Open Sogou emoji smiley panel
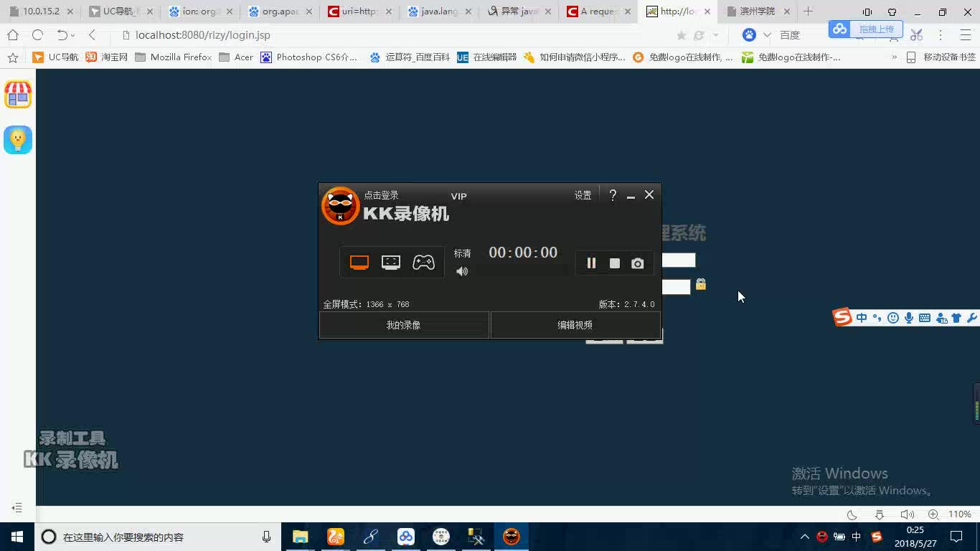Viewport: 980px width, 551px height. [893, 318]
